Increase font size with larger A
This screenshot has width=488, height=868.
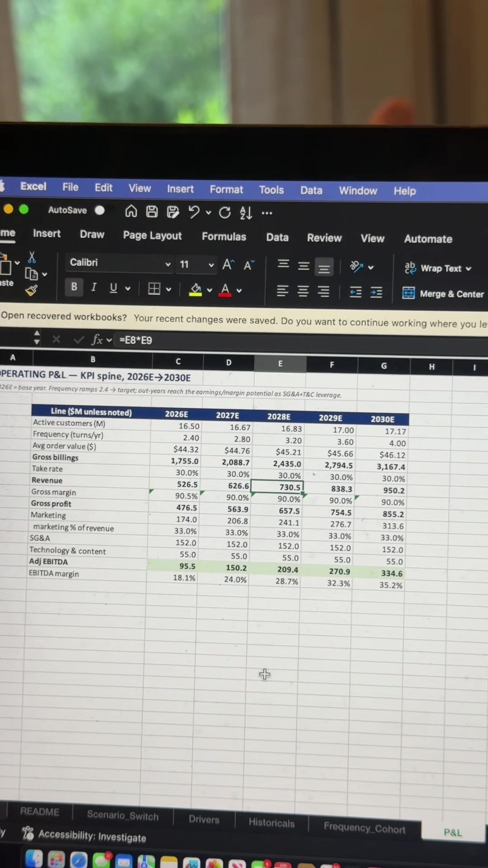click(228, 264)
